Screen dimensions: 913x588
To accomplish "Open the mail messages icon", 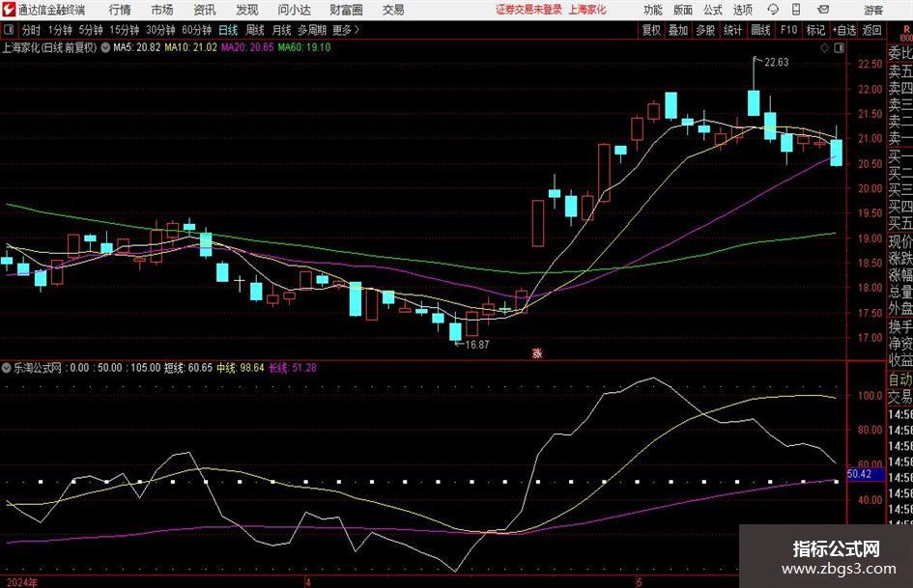I will click(823, 10).
